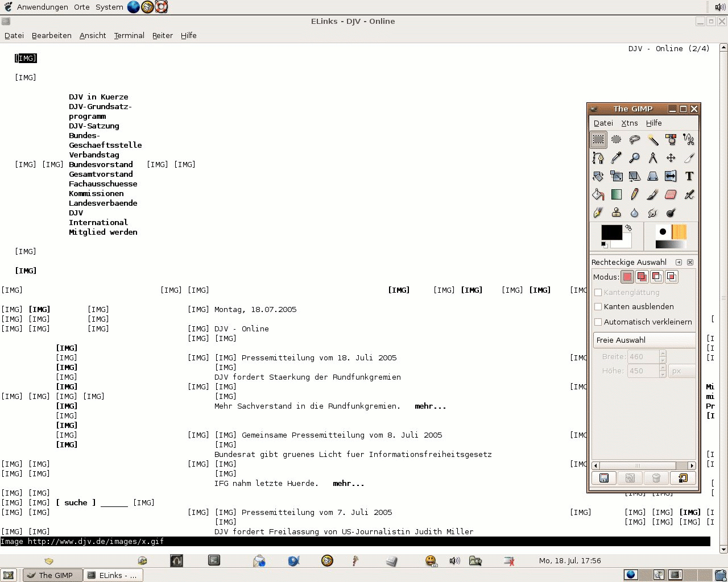Click the Breite input field
Viewport: 728px width, 582px height.
643,356
